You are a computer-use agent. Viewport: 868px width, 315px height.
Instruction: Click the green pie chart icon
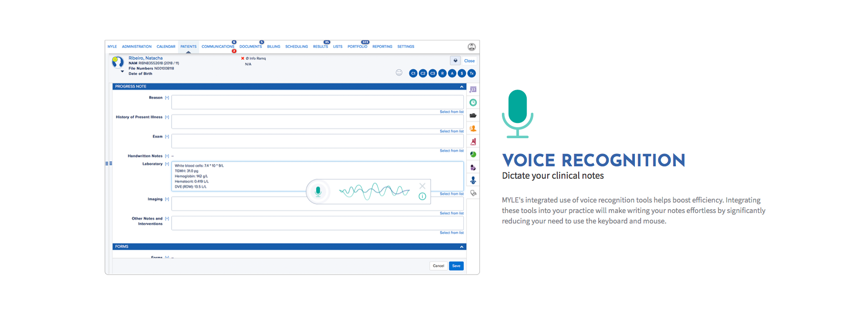(473, 154)
